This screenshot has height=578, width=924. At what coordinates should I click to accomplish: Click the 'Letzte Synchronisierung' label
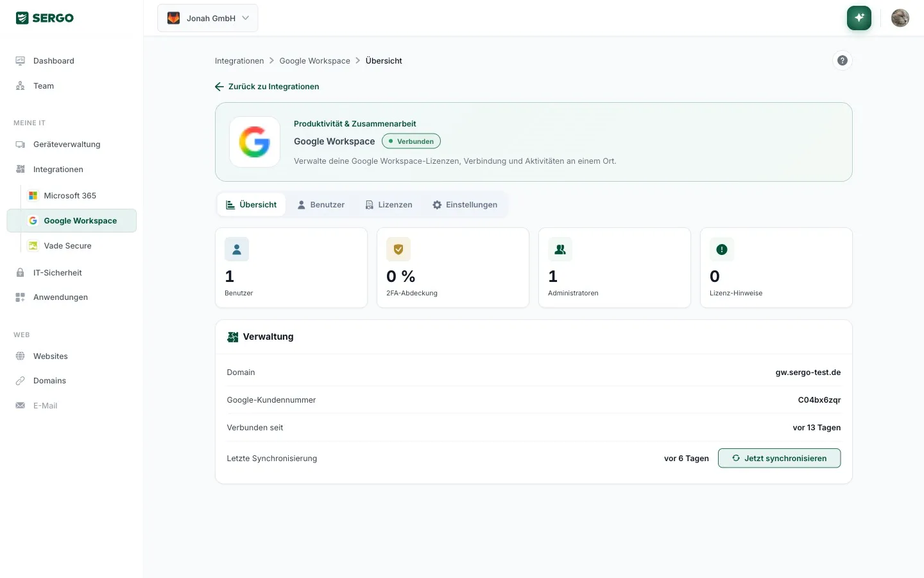pyautogui.click(x=272, y=459)
